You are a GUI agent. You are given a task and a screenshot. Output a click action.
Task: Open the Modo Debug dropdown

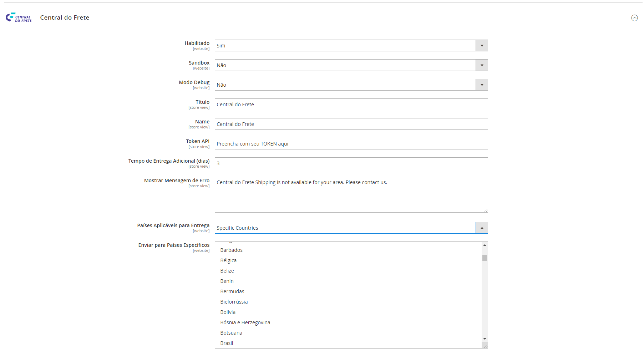coord(351,85)
